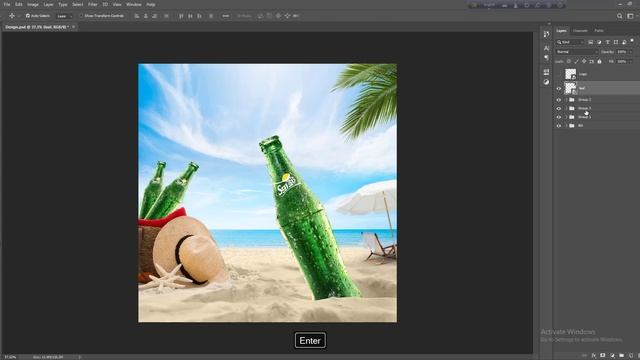Image resolution: width=640 pixels, height=360 pixels.
Task: Open the Filter menu
Action: (x=93, y=4)
